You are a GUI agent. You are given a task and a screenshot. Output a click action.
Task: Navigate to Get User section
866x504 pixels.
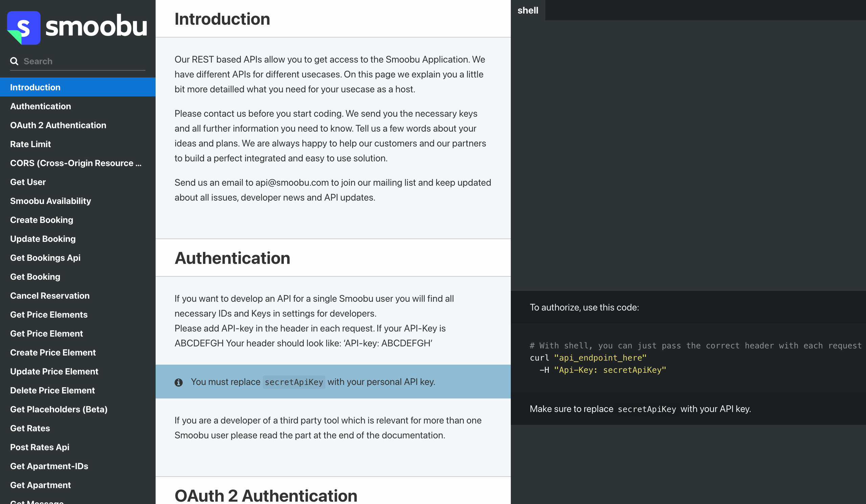(x=78, y=182)
